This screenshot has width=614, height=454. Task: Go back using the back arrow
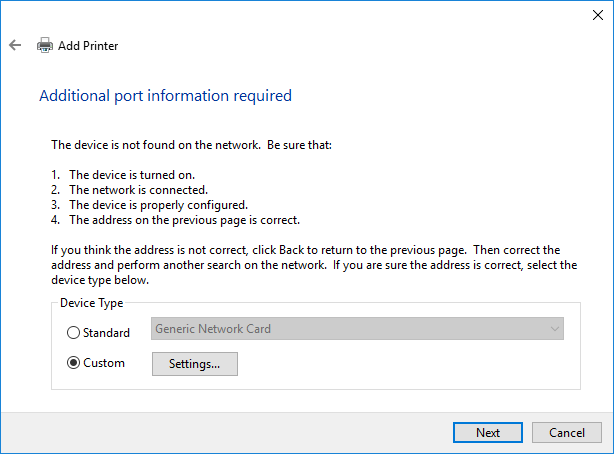[x=15, y=45]
